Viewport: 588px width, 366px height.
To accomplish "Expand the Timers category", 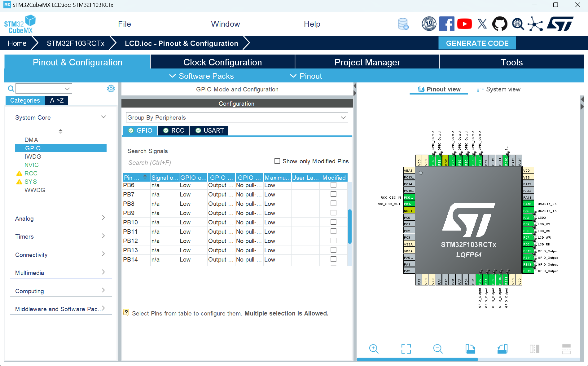I will pyautogui.click(x=61, y=236).
